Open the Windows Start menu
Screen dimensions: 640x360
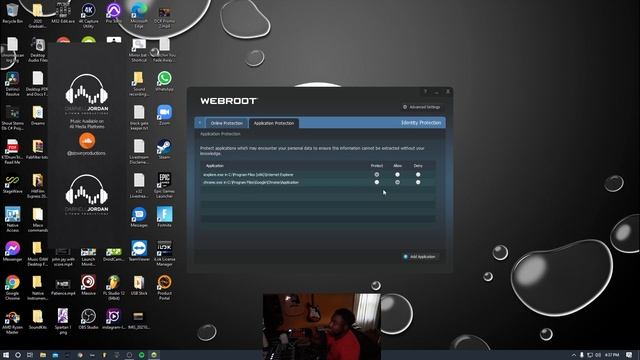[x=6, y=355]
